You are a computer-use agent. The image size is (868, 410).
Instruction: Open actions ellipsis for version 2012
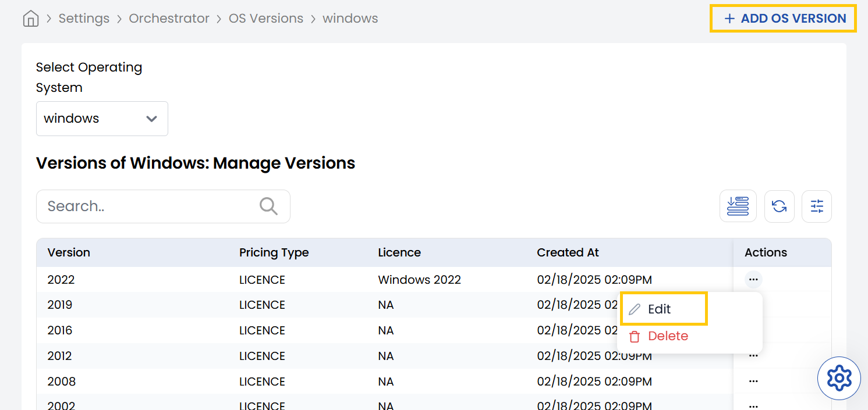(753, 356)
